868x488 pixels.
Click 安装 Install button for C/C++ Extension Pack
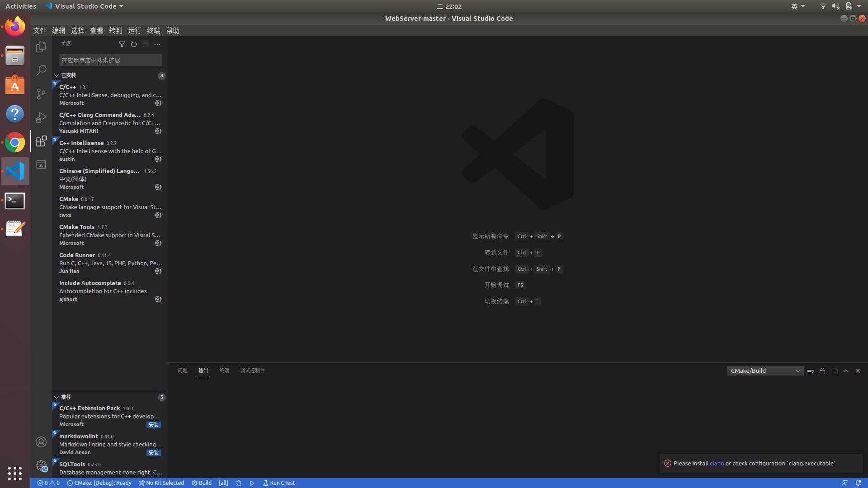tap(154, 424)
